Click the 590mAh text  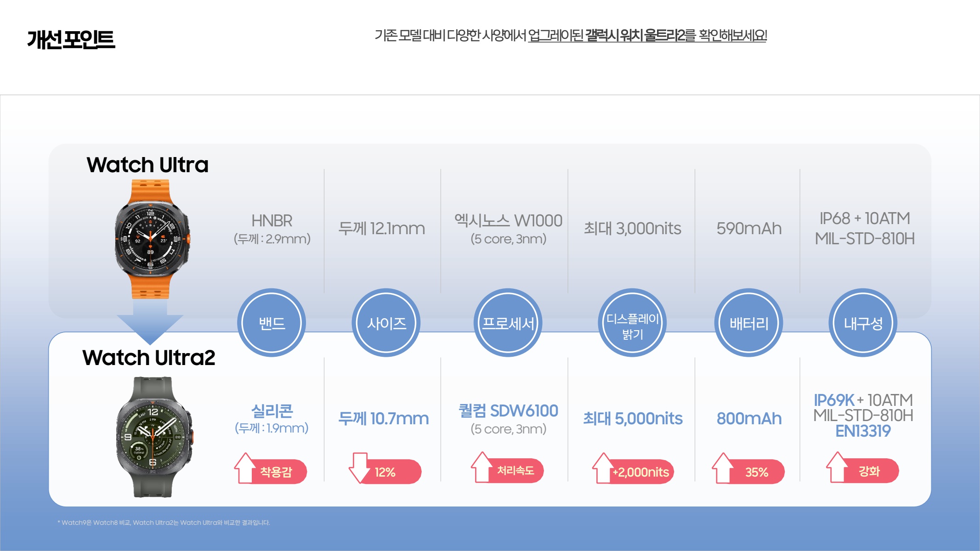[x=749, y=228]
